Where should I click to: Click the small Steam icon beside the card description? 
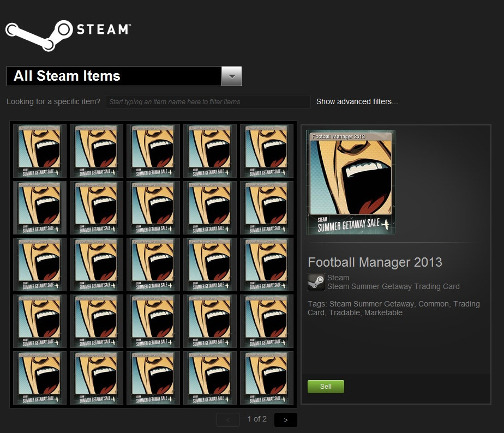316,282
